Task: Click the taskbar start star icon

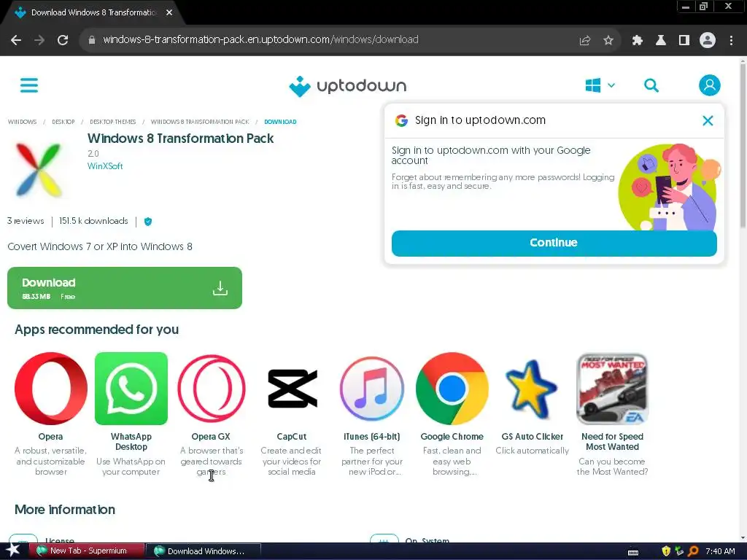Action: (x=12, y=551)
